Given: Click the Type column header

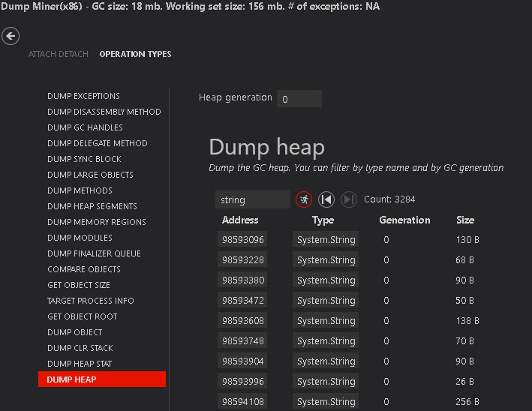Looking at the screenshot, I should 323,220.
